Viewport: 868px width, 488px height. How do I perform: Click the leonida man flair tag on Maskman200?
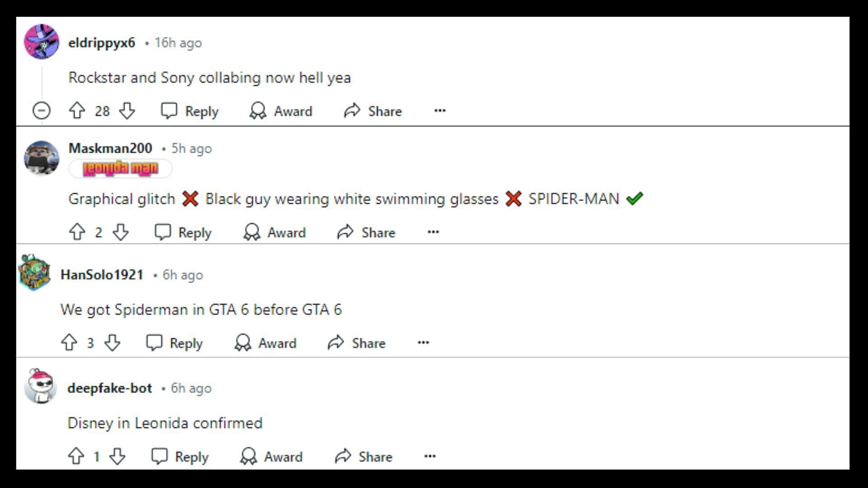point(120,169)
